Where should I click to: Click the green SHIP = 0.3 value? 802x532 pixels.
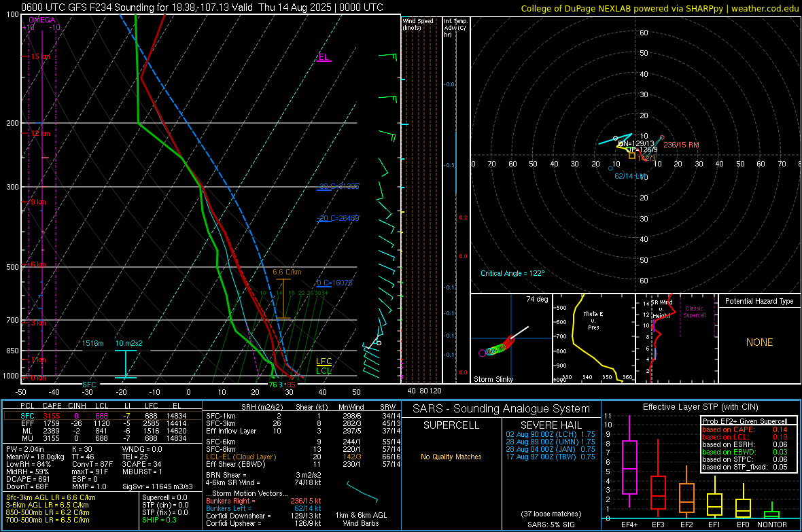159,520
